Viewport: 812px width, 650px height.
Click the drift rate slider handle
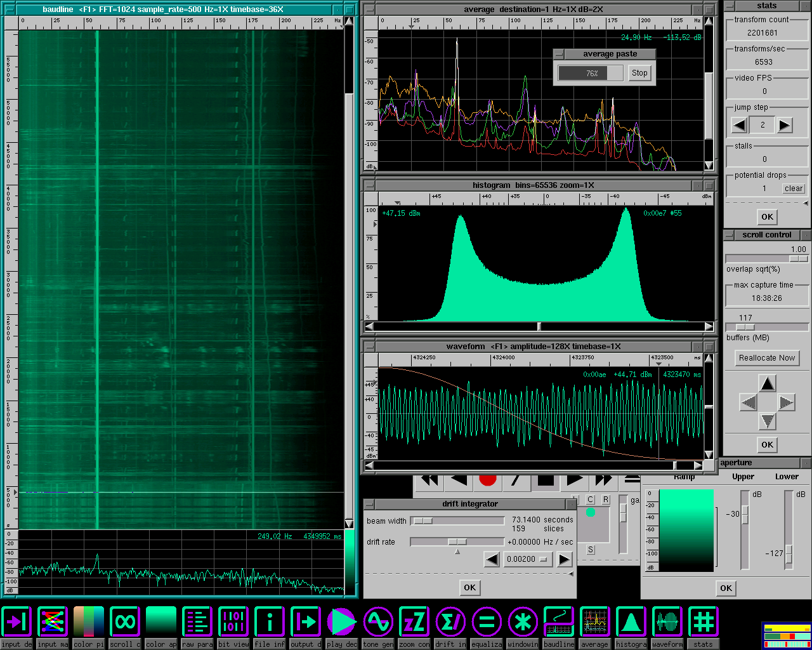[457, 541]
